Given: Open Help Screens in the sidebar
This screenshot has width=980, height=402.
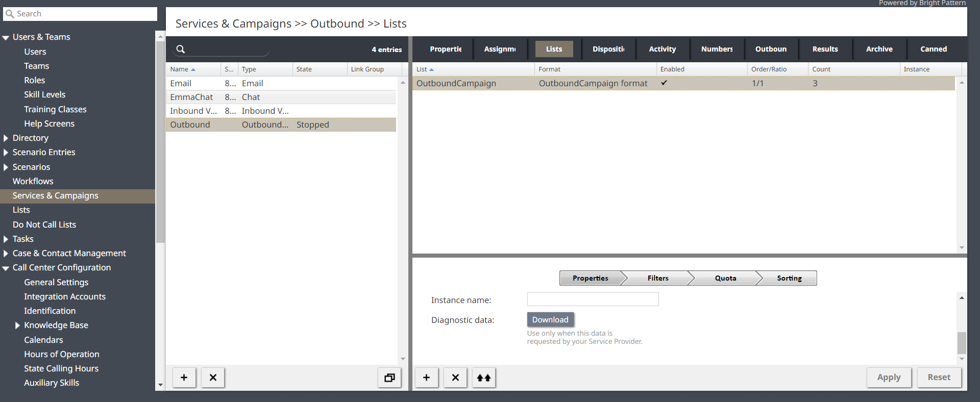Looking at the screenshot, I should 50,124.
